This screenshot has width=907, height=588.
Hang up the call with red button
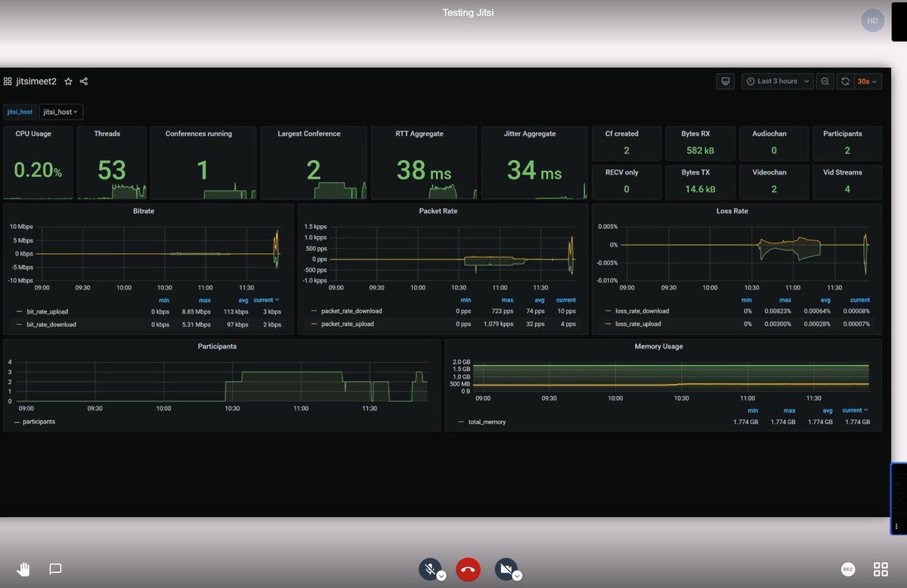pos(468,569)
